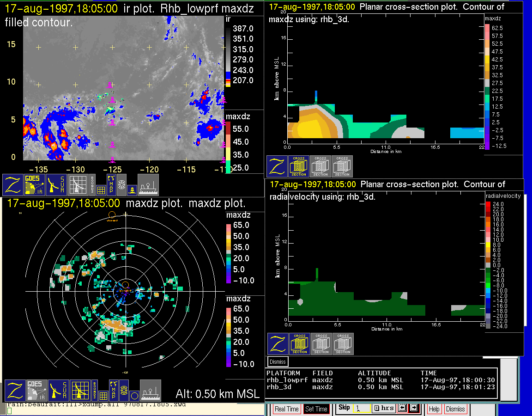Open the hrs time unit dropdown
Screen dimensions: 532x416
(383, 409)
